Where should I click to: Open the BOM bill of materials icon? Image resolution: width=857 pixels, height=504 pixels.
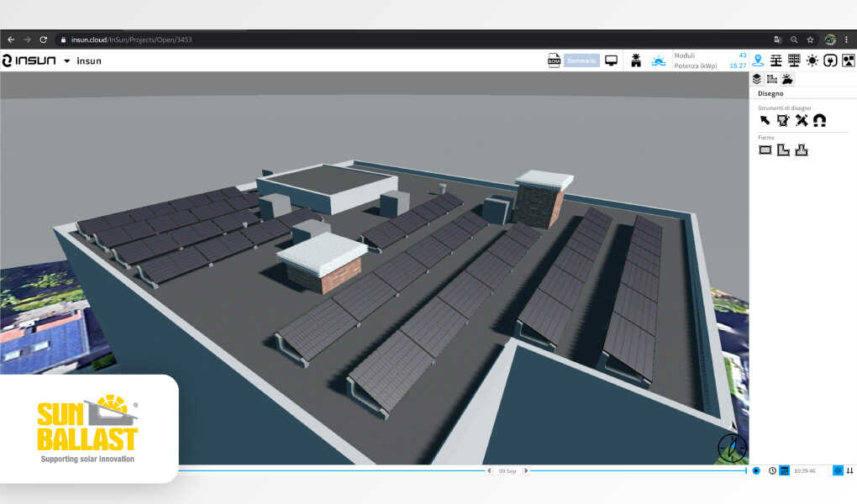tap(554, 60)
